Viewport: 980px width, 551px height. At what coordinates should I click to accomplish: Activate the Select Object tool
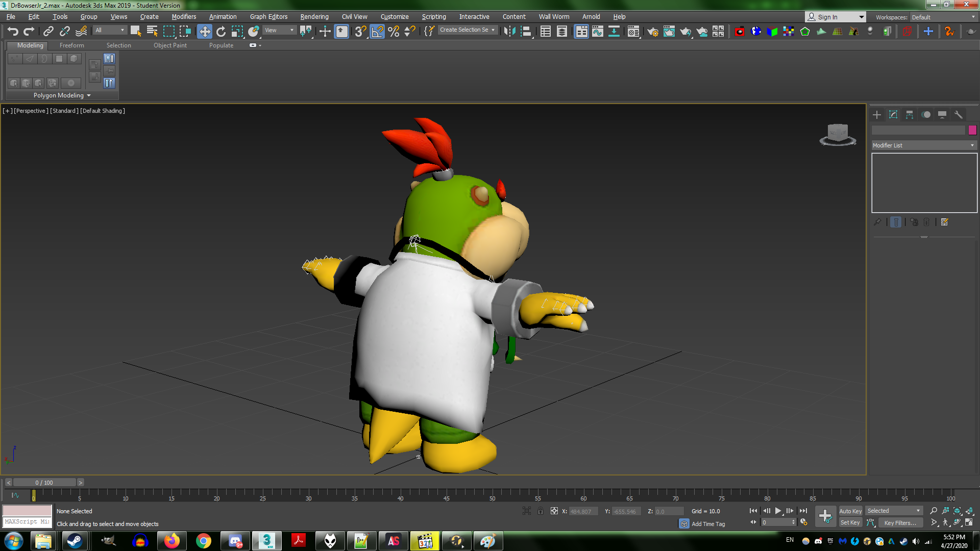tap(136, 32)
